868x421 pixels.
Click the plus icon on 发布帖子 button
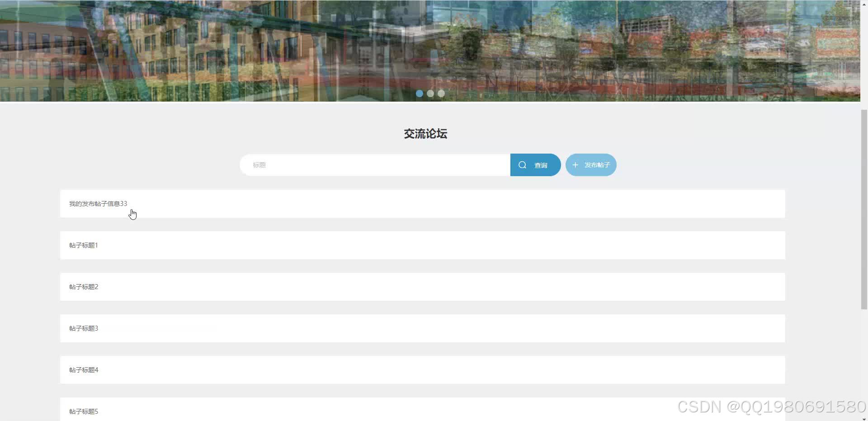click(575, 164)
